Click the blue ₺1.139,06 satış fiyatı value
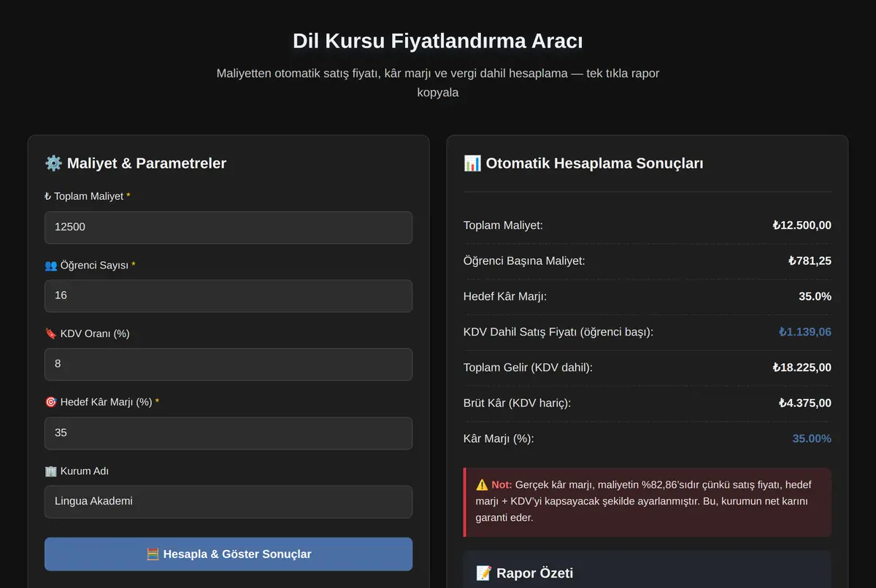Screen dimensions: 876x588 coord(804,332)
